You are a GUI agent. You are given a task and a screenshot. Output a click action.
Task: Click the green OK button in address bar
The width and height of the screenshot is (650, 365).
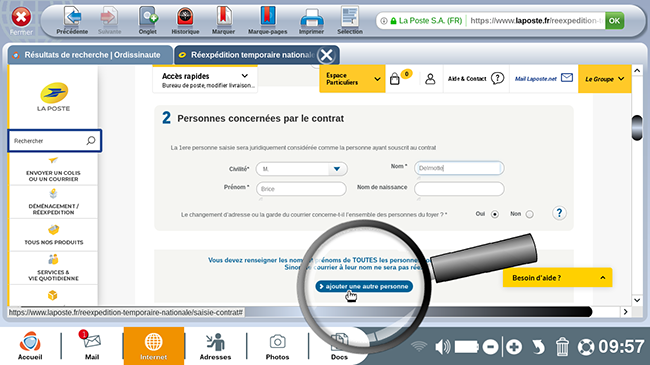point(614,20)
